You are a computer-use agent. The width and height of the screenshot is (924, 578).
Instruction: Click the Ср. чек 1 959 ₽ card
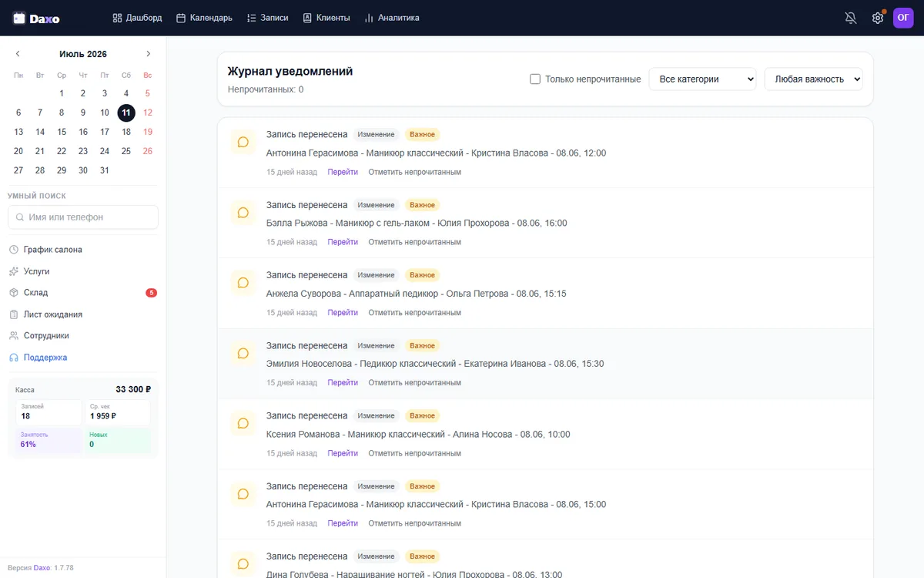(118, 412)
